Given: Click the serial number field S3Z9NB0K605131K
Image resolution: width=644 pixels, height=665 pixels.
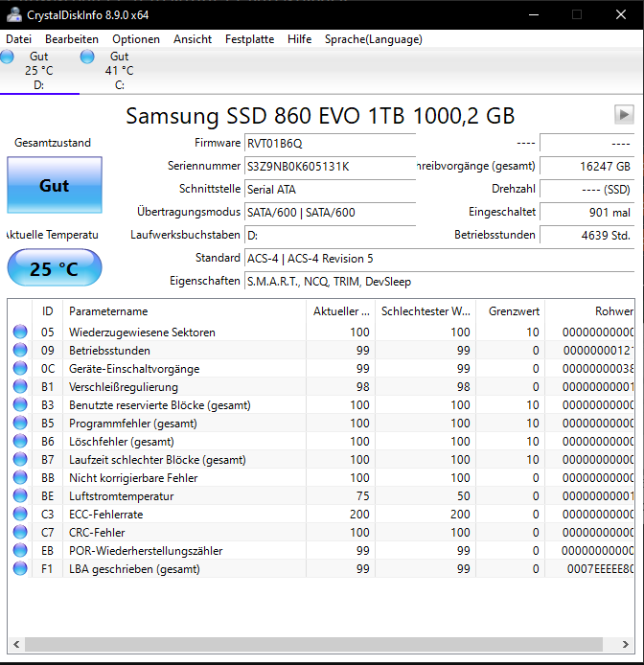Looking at the screenshot, I should click(330, 167).
